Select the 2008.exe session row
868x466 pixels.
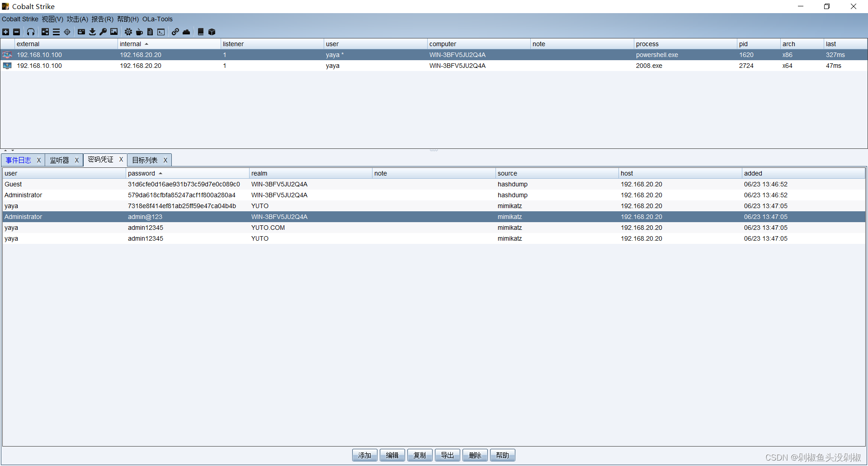[434, 66]
